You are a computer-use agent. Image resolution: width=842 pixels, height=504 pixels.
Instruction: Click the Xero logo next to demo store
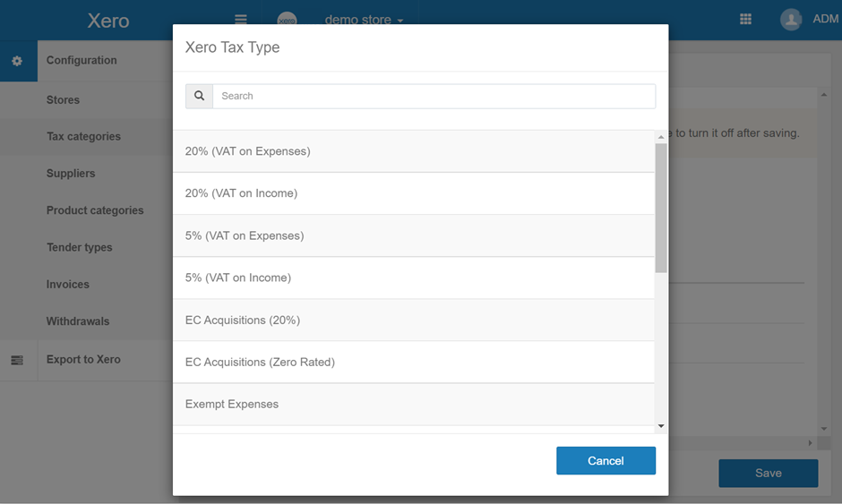click(x=287, y=20)
